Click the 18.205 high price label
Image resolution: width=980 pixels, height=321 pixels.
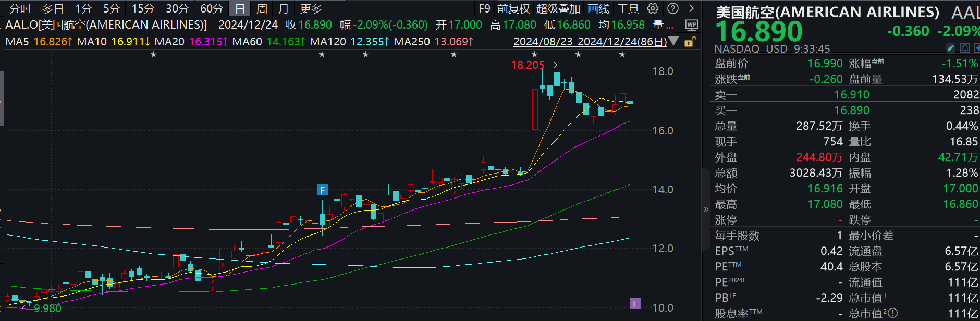coord(528,65)
